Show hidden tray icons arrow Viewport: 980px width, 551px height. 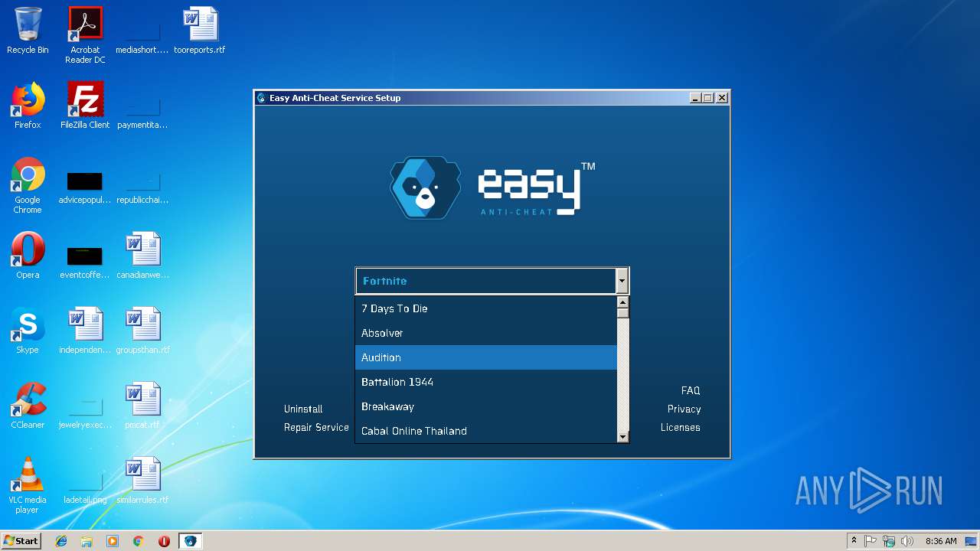click(x=854, y=541)
